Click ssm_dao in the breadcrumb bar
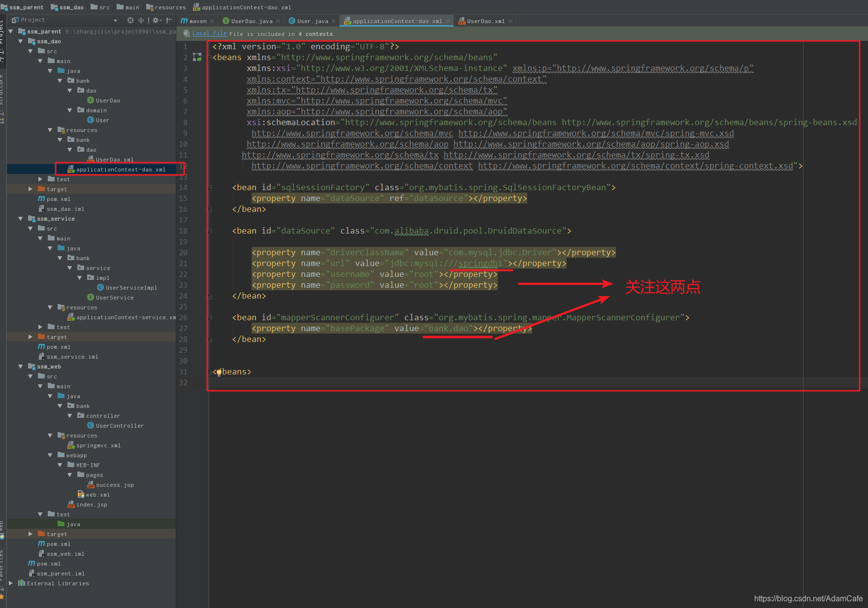Image resolution: width=868 pixels, height=608 pixels. pyautogui.click(x=67, y=7)
